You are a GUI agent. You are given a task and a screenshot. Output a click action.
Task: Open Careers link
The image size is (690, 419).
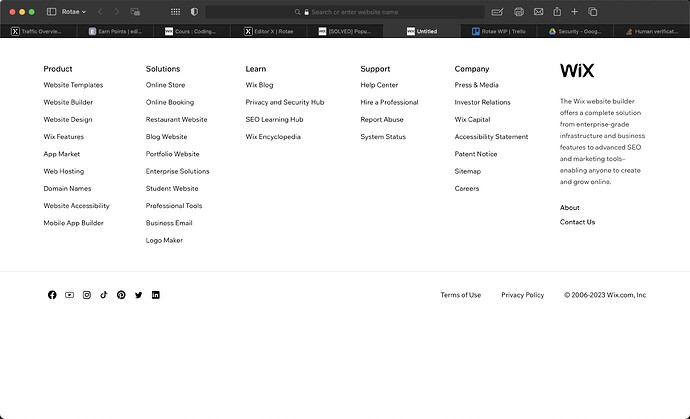[466, 188]
